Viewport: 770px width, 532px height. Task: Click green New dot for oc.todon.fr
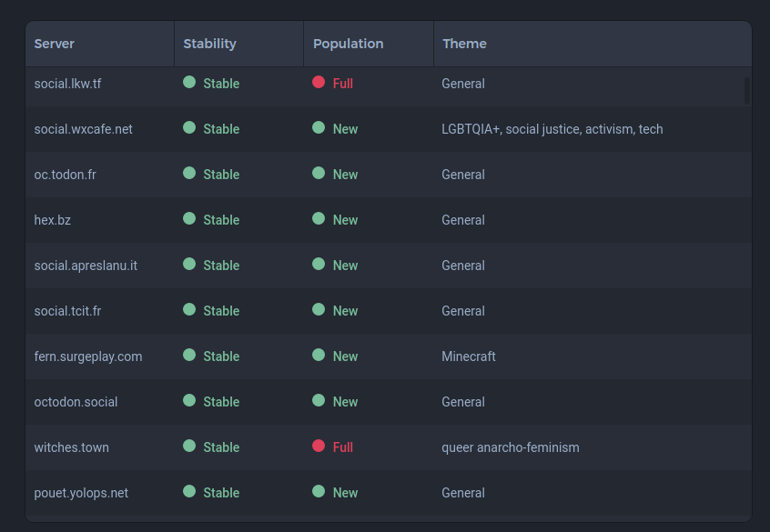(319, 173)
